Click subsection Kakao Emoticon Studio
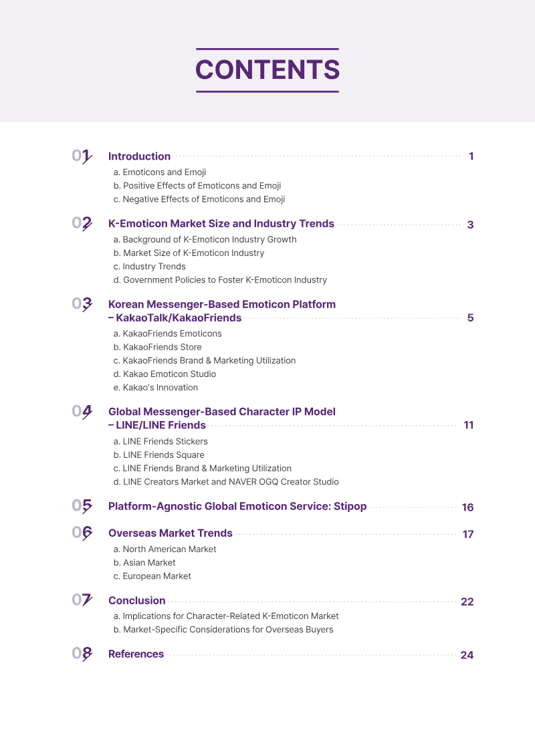The image size is (535, 756). coord(165,374)
